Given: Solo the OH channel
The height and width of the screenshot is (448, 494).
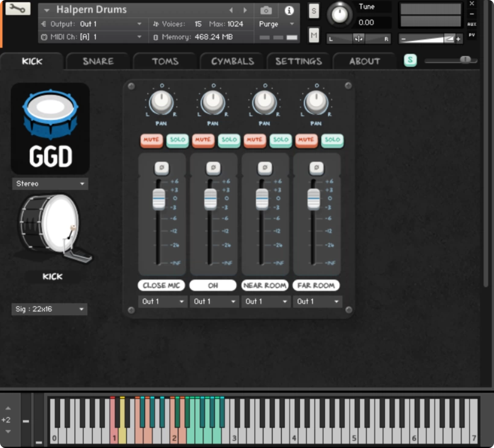Looking at the screenshot, I should coord(229,140).
